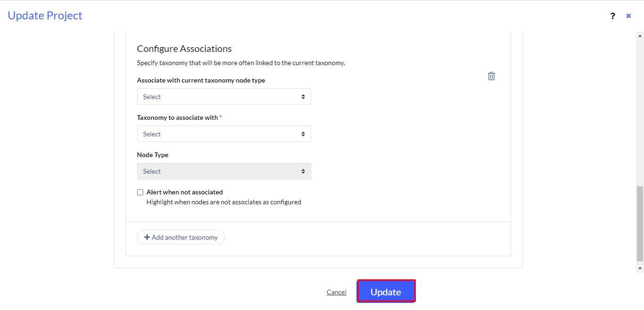Click arrows on Taxonomy to associate select
Viewport: 644px width, 310px height.
point(303,134)
